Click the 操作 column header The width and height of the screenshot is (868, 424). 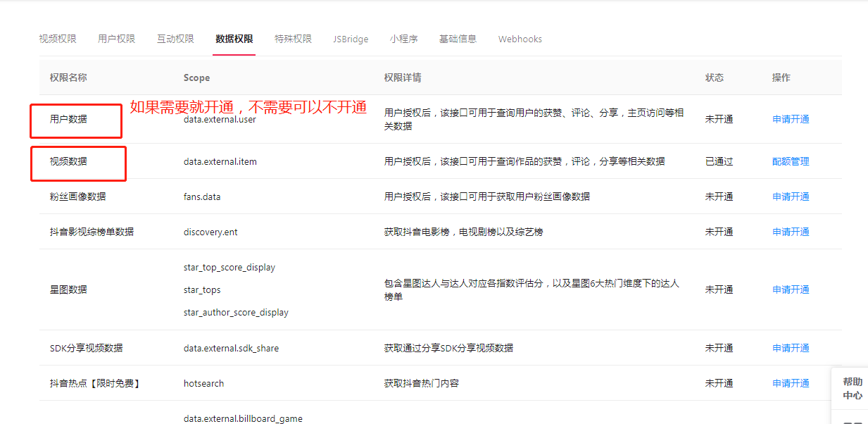pyautogui.click(x=781, y=77)
